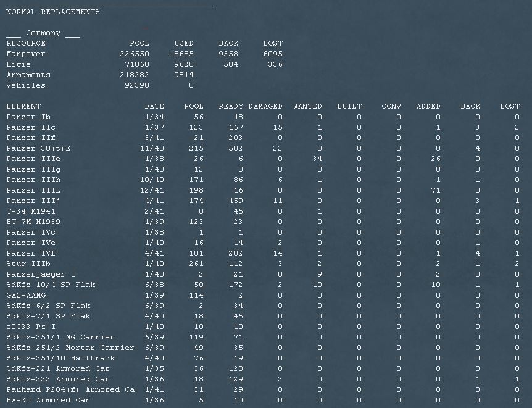Select the SdKfz-251/10 Halftrack row name
This screenshot has height=408, width=532.
click(60, 359)
